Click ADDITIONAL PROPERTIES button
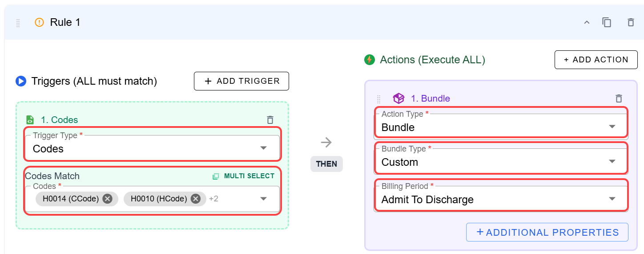This screenshot has width=644, height=254. click(x=547, y=232)
